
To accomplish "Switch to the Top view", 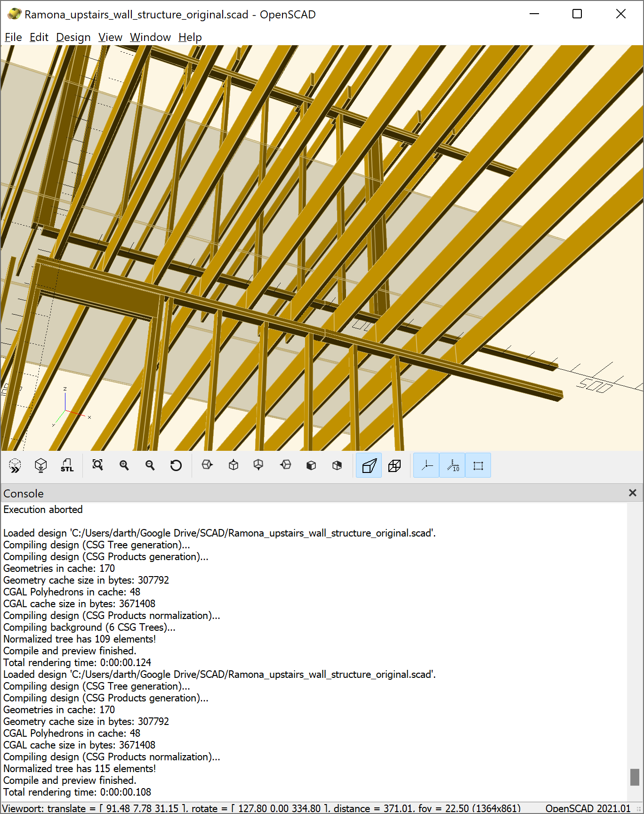I will pos(233,465).
